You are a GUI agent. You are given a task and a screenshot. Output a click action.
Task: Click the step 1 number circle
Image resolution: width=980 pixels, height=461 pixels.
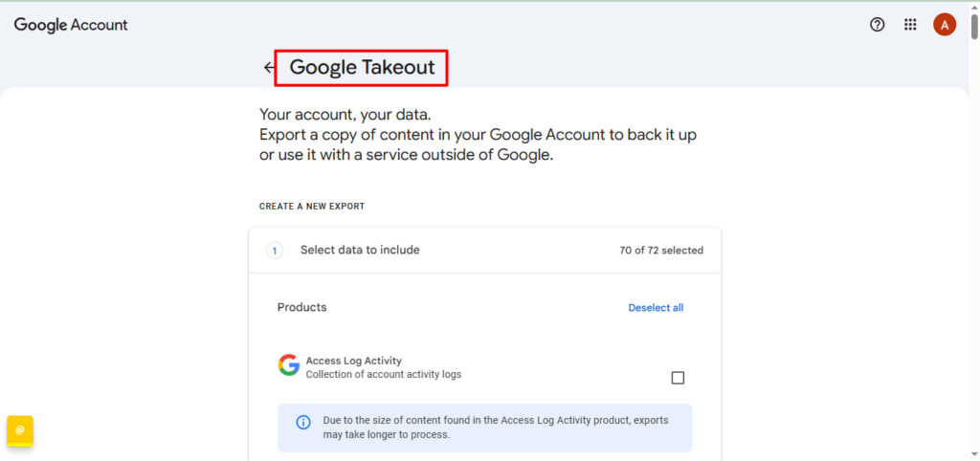[275, 251]
